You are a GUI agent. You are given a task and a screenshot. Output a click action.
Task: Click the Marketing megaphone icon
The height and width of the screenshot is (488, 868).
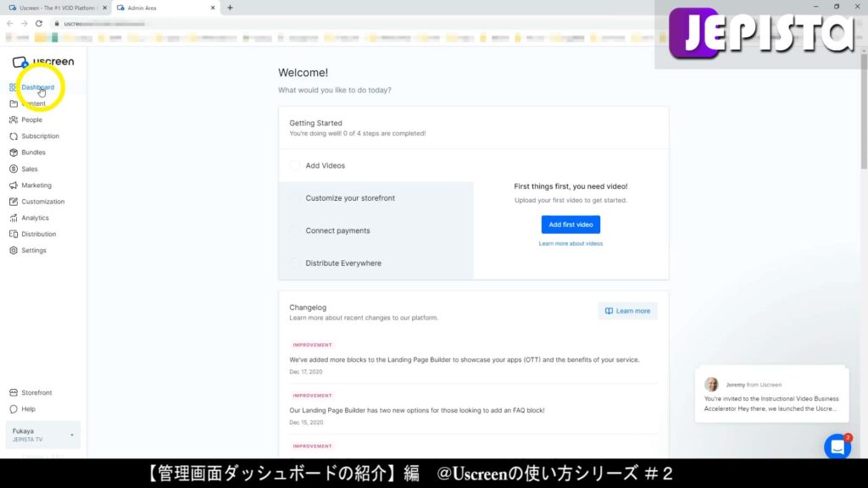(14, 186)
